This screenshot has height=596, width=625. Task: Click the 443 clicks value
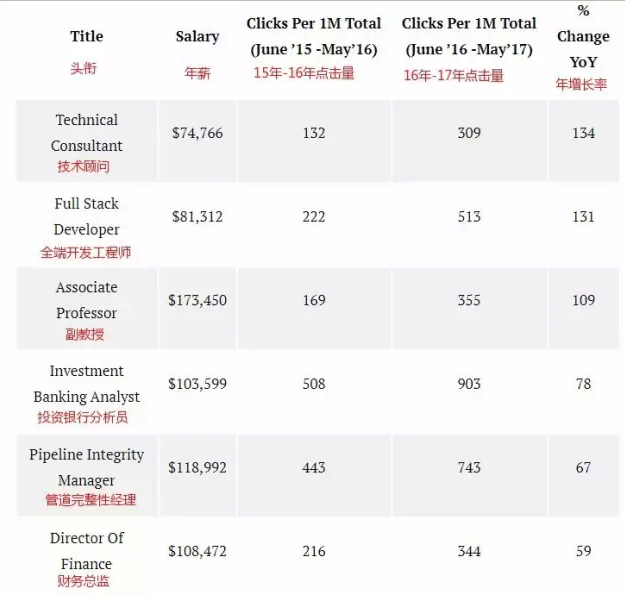[x=313, y=467]
